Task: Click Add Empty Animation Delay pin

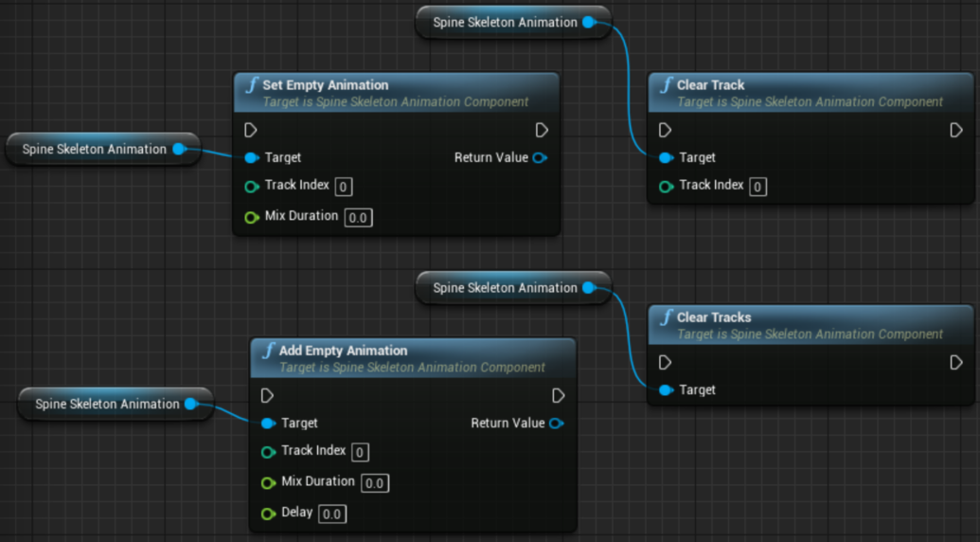Action: [x=268, y=514]
